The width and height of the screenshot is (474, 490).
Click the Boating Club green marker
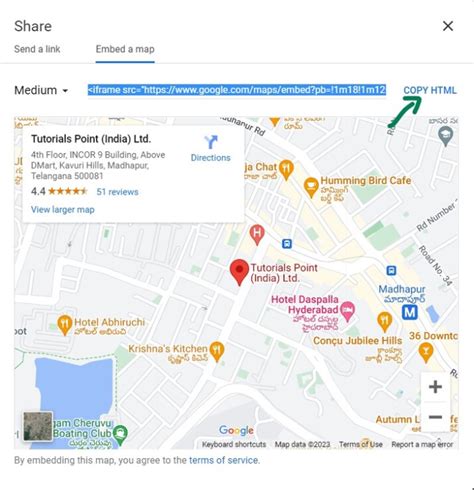[120, 435]
